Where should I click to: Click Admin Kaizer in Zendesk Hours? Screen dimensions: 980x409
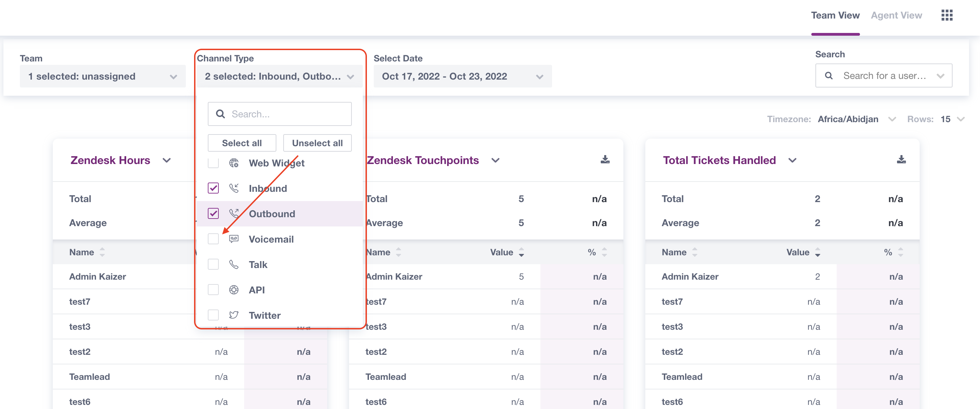click(97, 277)
